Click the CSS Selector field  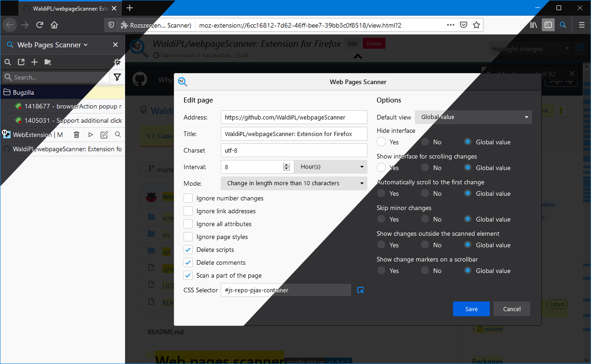[286, 290]
